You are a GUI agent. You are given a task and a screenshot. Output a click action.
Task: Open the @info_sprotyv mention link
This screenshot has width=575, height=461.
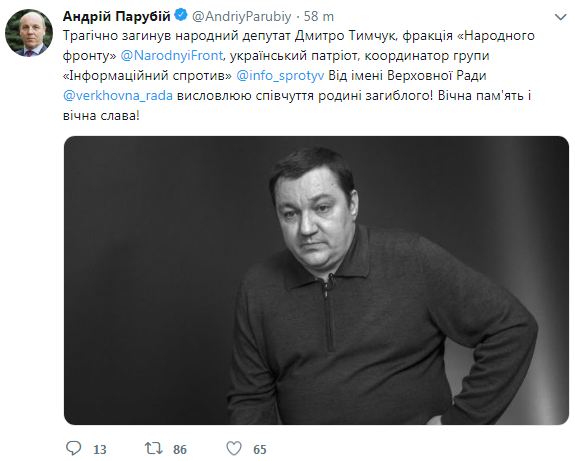click(281, 76)
